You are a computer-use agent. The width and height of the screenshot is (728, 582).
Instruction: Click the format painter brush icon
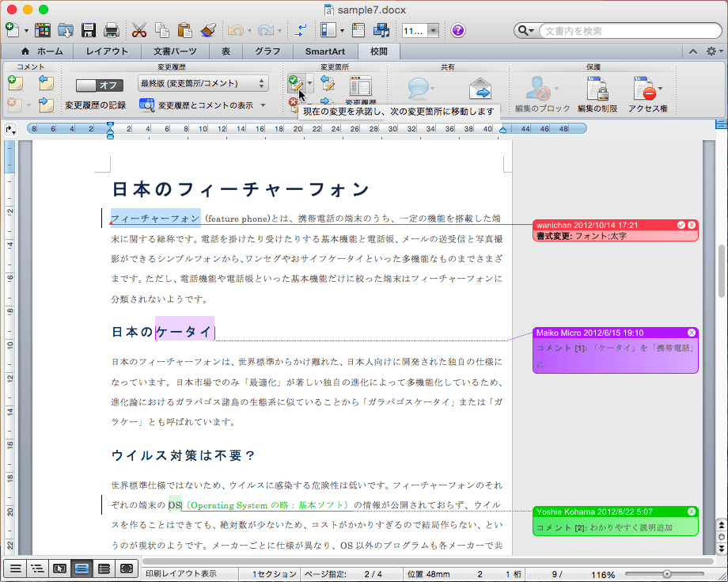(x=209, y=31)
